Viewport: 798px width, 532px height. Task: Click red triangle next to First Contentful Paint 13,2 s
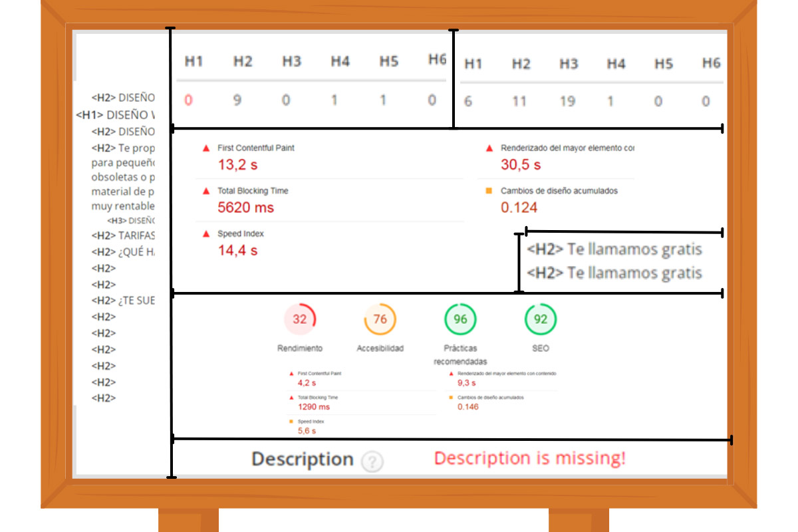(x=206, y=148)
